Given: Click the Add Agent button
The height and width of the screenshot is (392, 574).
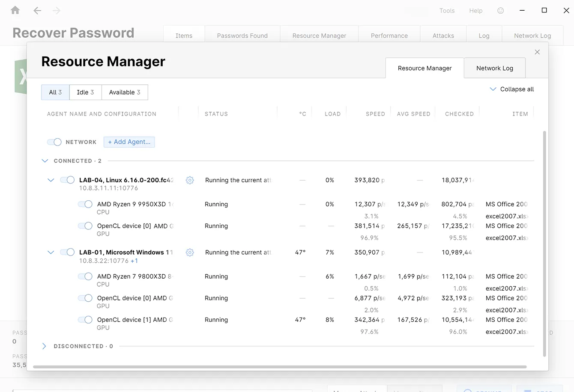Looking at the screenshot, I should [129, 142].
